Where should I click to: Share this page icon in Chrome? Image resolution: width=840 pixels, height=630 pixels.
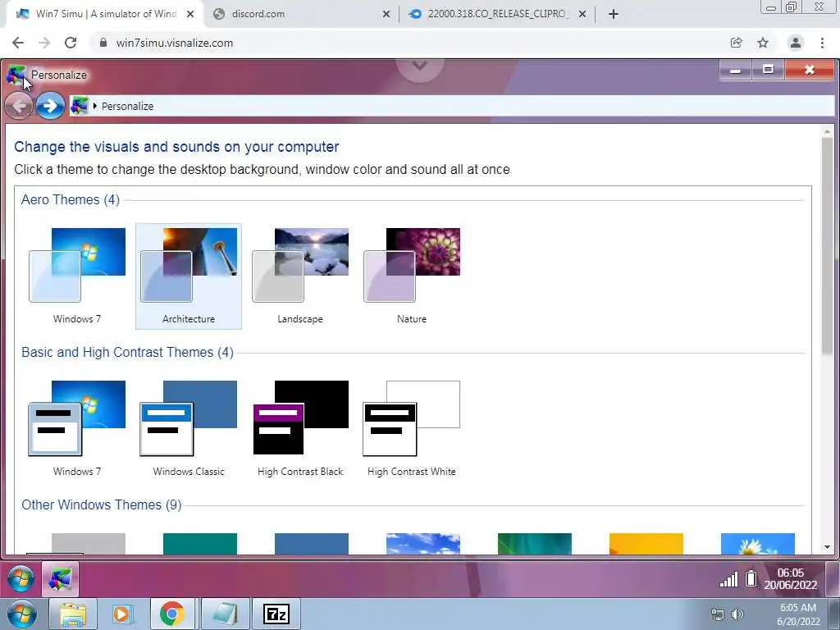tap(737, 43)
